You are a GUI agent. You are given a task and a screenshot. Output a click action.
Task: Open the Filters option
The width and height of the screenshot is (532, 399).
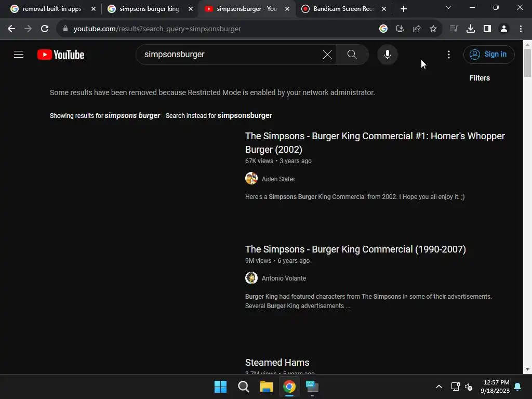tap(480, 78)
